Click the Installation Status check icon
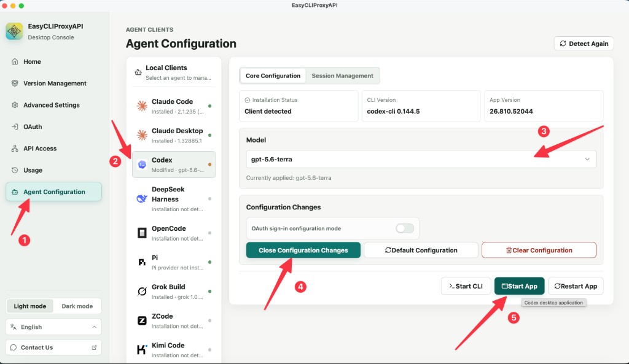 click(x=248, y=100)
